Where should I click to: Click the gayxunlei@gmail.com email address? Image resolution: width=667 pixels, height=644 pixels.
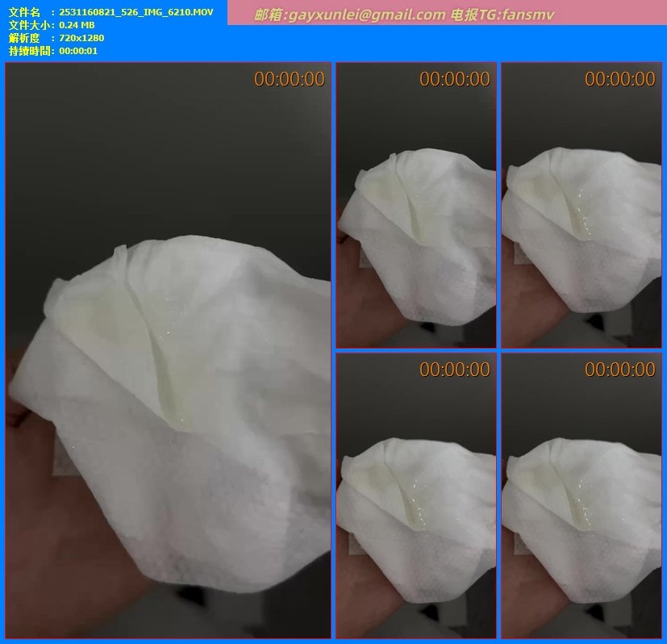coord(361,15)
